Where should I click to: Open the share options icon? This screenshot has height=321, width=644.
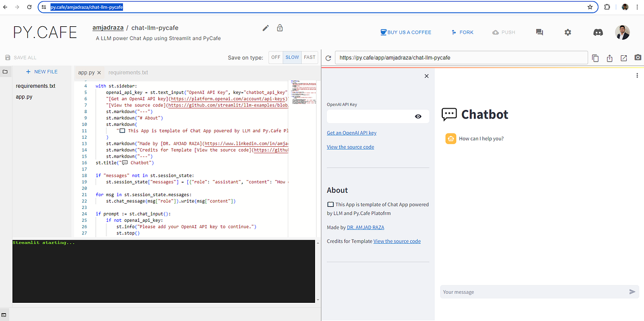[610, 57]
